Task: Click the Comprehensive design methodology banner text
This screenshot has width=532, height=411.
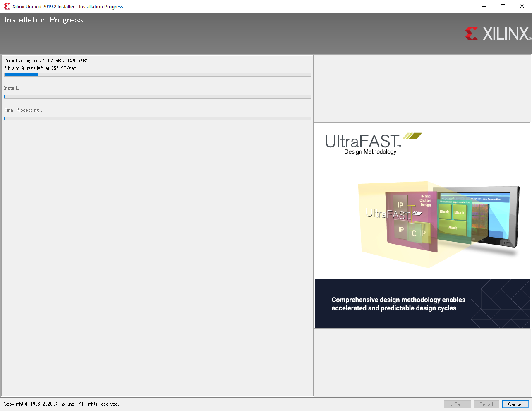Action: click(398, 304)
